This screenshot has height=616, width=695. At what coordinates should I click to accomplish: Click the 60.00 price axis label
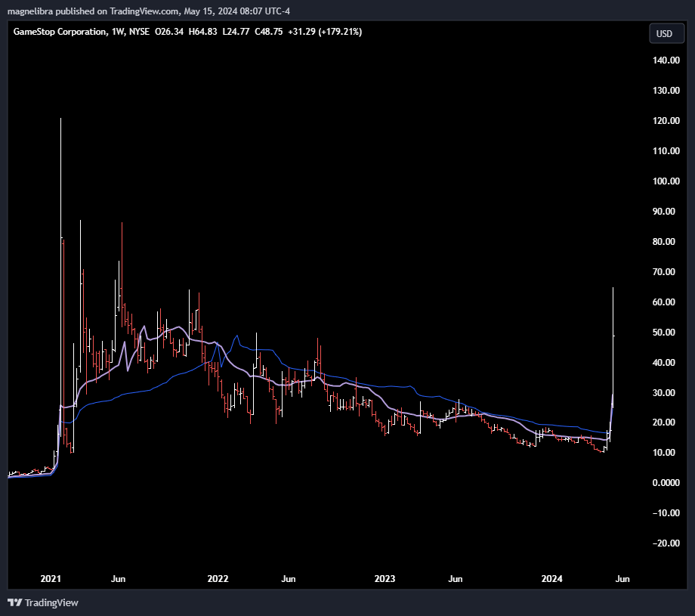[664, 302]
